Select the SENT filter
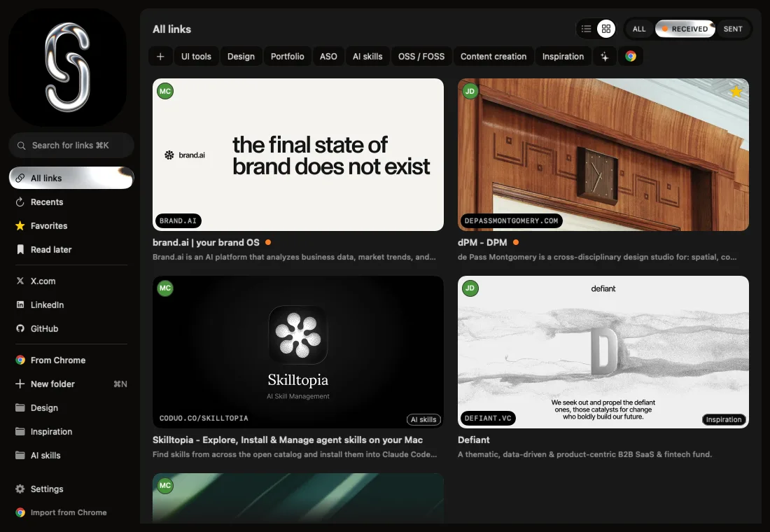 click(733, 29)
